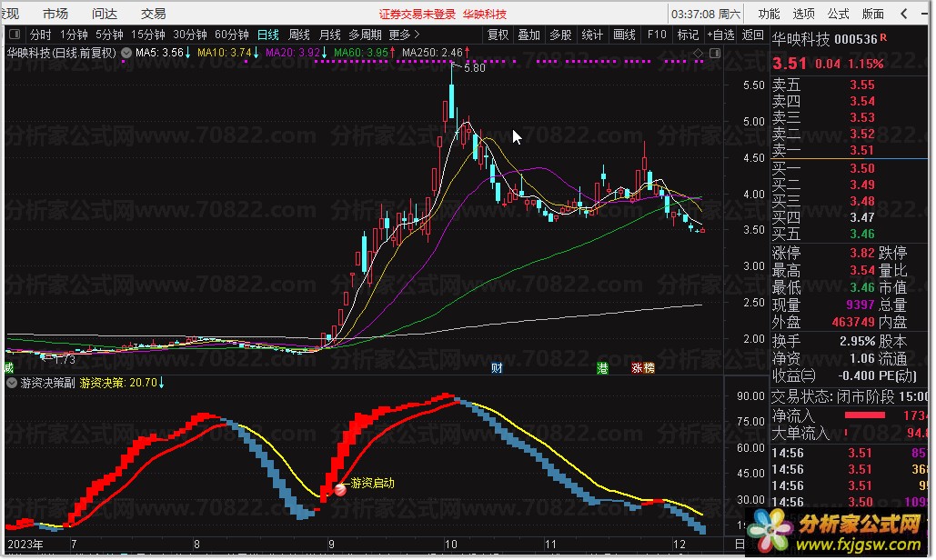936x560 pixels.
Task: Click the 游资启动 red signal dot
Action: pos(340,490)
